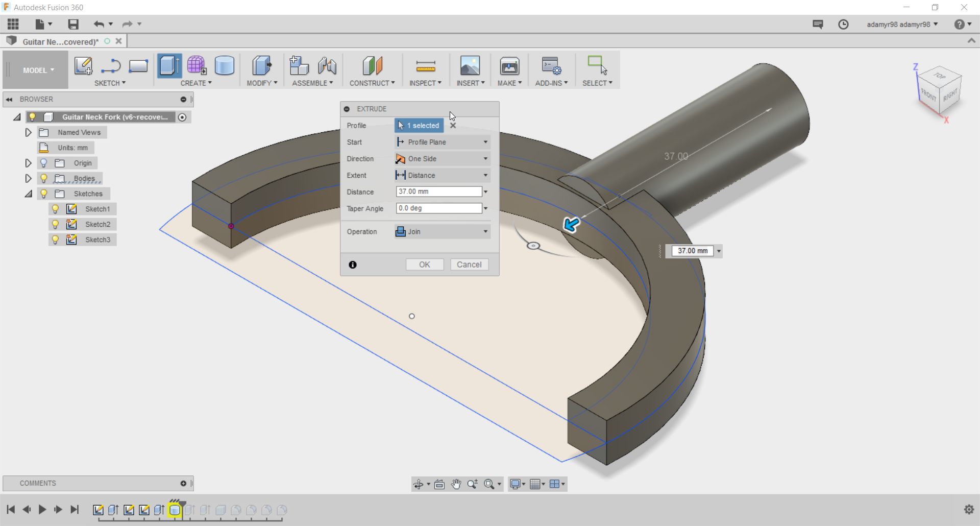Toggle Origin visibility in browser

(x=44, y=162)
